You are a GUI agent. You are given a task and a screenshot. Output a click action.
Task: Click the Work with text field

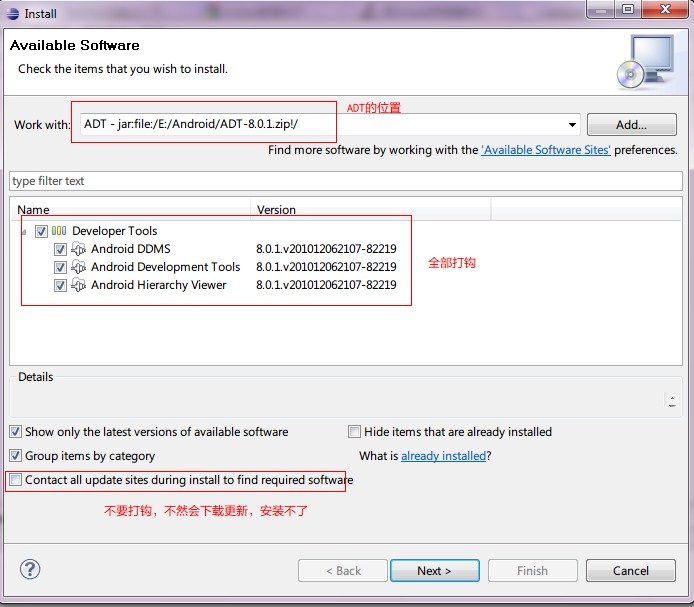coord(330,124)
